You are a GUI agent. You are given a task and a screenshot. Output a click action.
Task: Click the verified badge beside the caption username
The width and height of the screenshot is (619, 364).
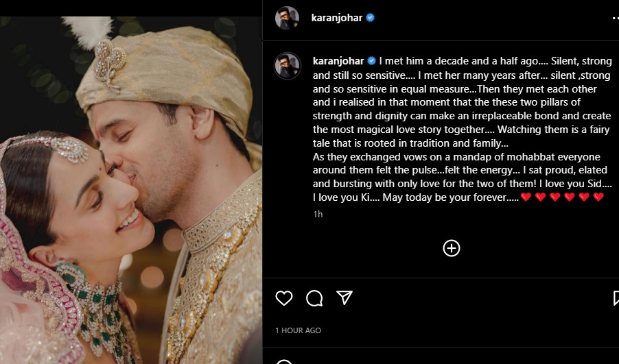pos(371,61)
